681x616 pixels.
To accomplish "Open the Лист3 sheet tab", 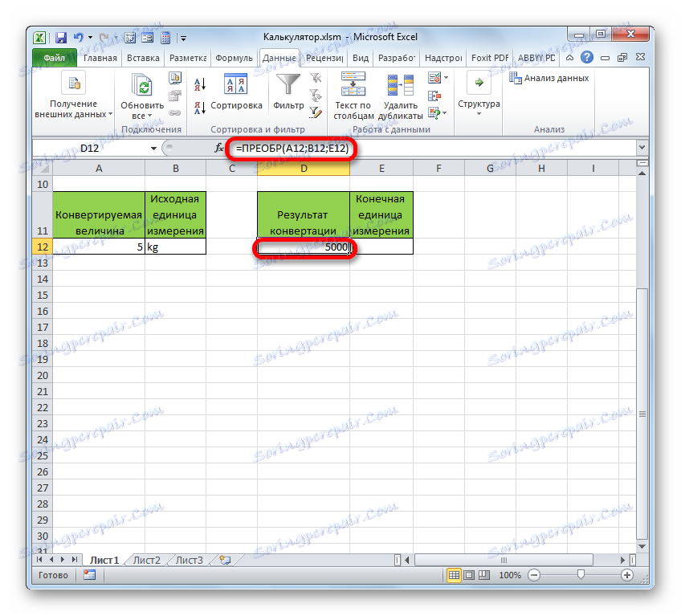I will 189,560.
